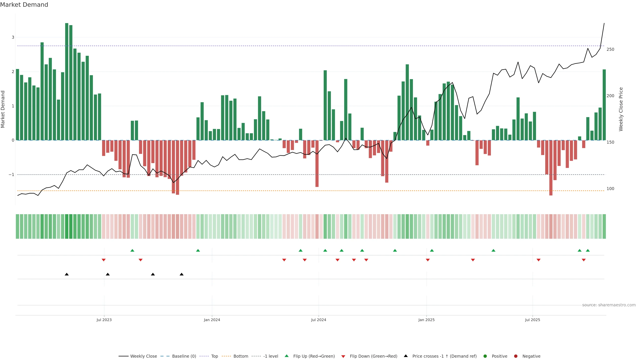
Task: Click the darkest green heatmap strip cell
Action: (67, 226)
